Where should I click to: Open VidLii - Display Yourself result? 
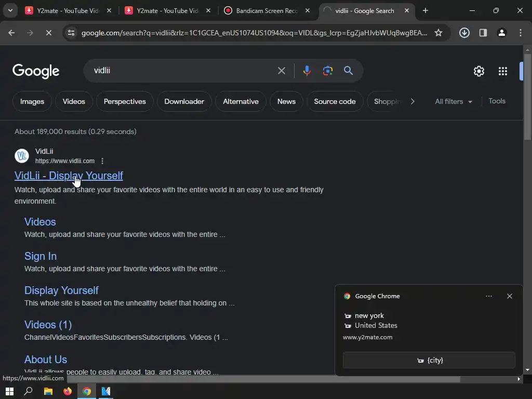69,176
